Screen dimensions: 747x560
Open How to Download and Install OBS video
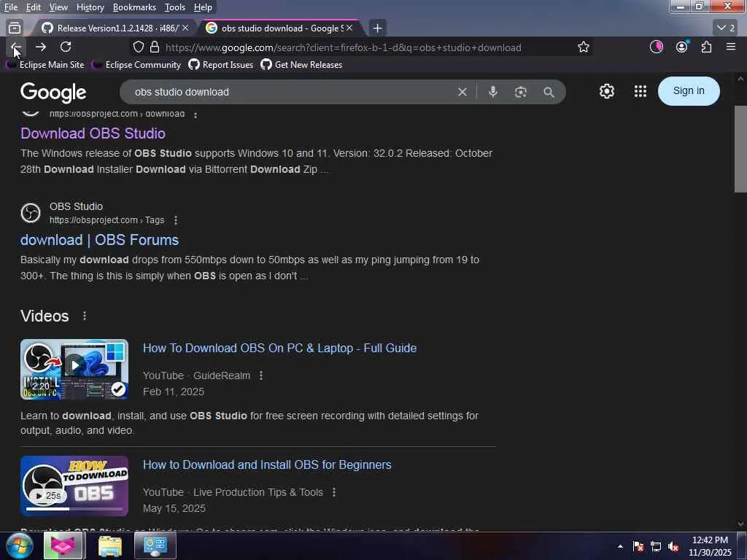click(267, 464)
